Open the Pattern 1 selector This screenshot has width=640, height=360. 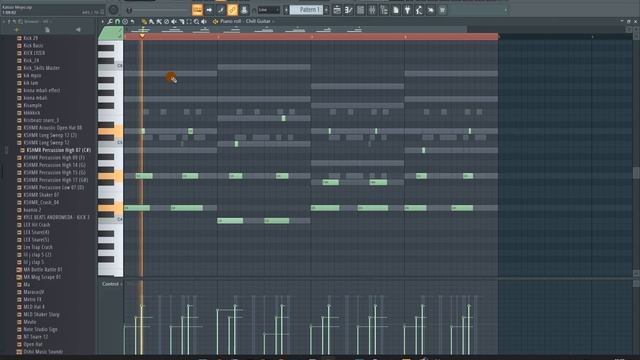click(306, 10)
